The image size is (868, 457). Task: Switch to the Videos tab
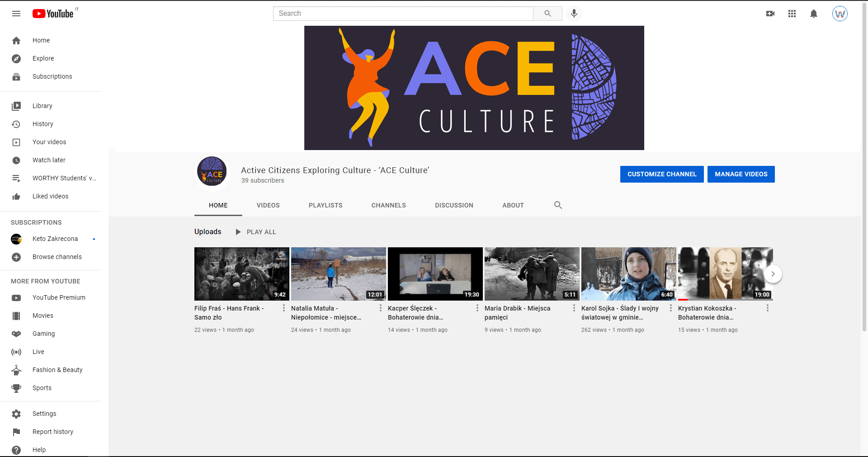(x=268, y=205)
